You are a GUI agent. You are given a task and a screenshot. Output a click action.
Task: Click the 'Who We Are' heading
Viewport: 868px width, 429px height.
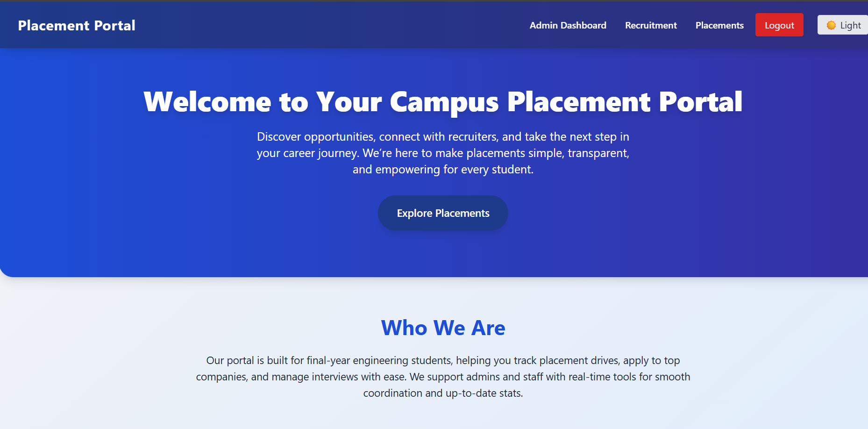coord(443,328)
